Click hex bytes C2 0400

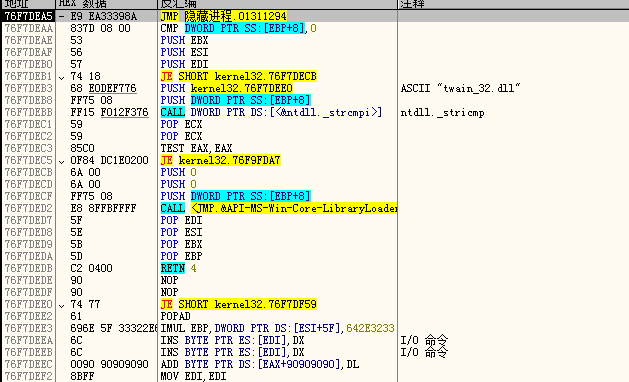pos(91,268)
